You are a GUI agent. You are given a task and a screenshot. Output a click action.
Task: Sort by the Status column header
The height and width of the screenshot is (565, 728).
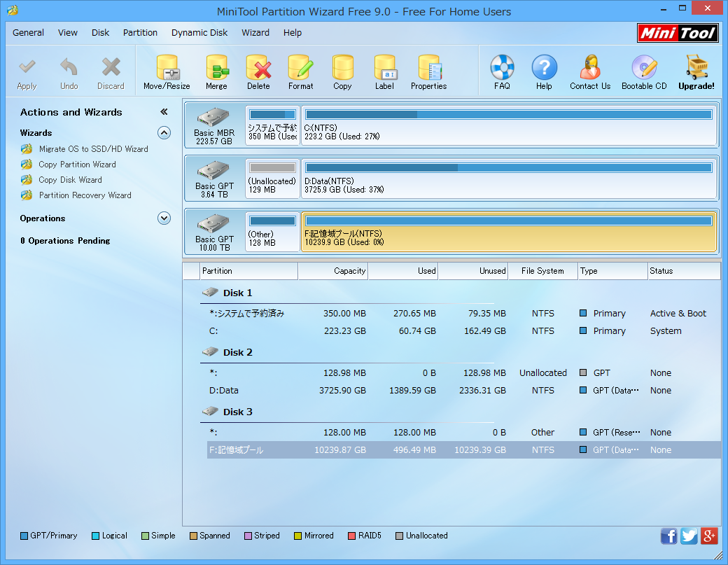coord(684,271)
